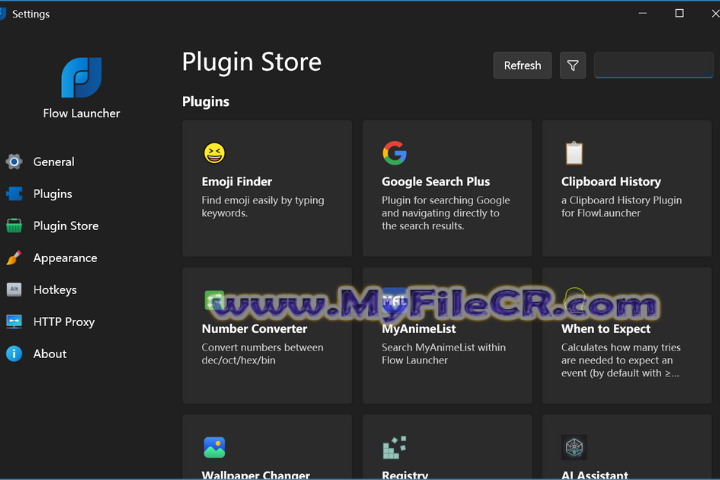Open the Wallpaper Changer plugin title
Screen dimensions: 720x480
click(256, 475)
